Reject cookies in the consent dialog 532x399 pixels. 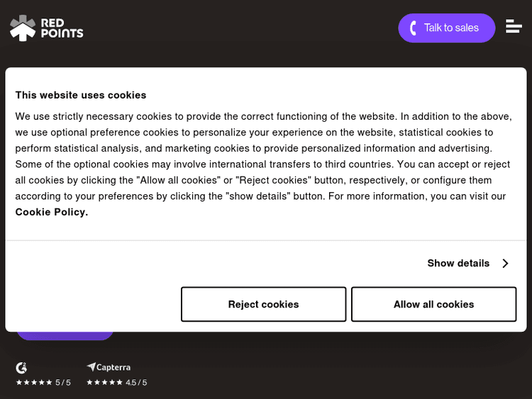click(263, 304)
